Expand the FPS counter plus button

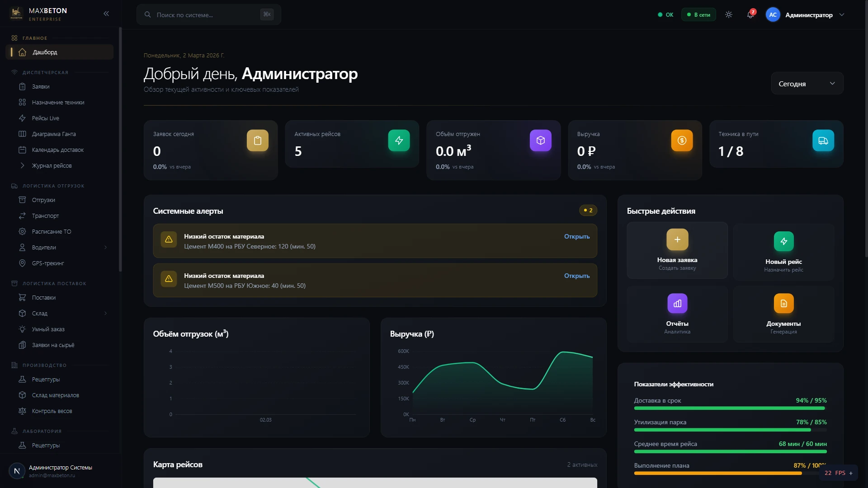pos(851,473)
